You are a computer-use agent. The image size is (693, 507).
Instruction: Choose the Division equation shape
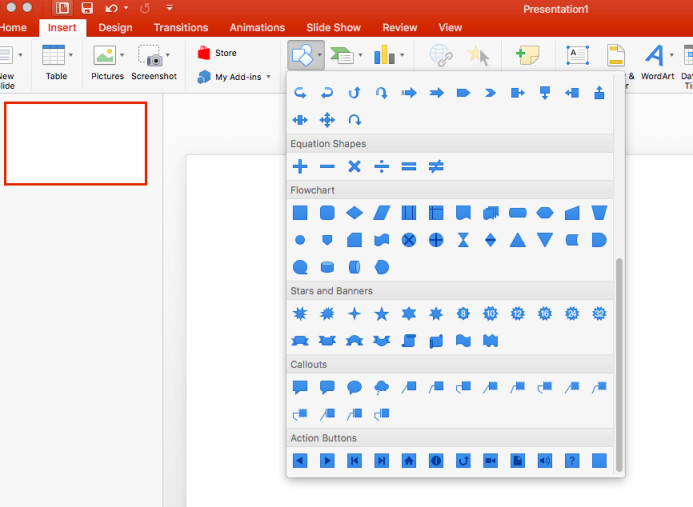pyautogui.click(x=381, y=167)
